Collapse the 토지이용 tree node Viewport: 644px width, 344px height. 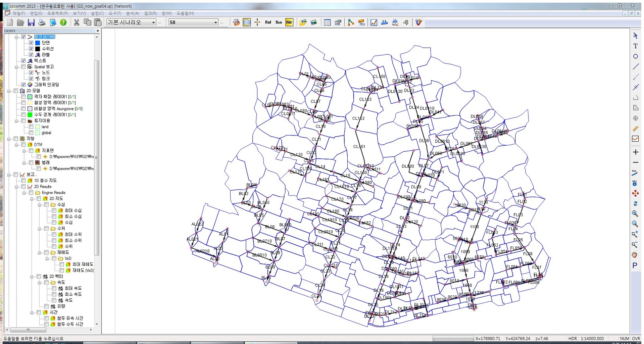16,121
